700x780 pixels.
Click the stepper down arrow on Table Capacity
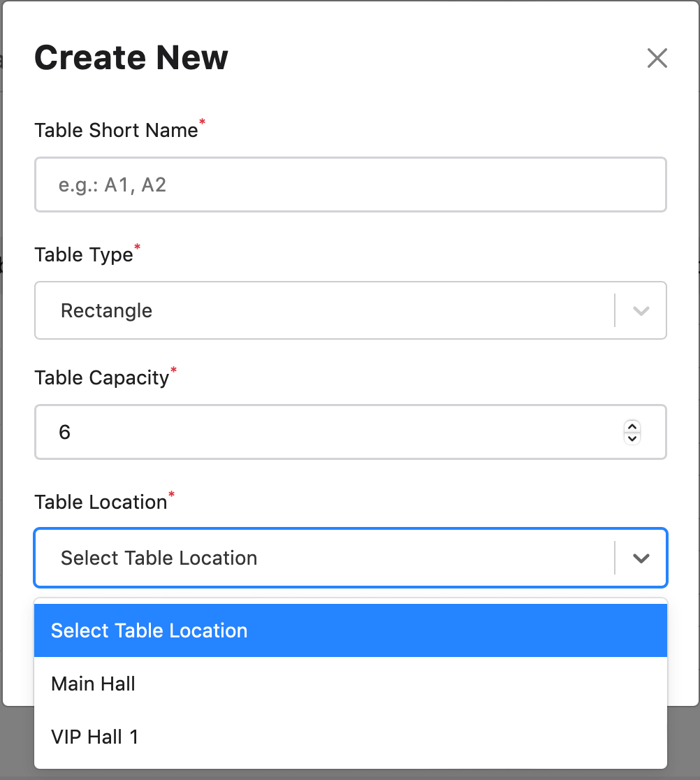(x=632, y=438)
